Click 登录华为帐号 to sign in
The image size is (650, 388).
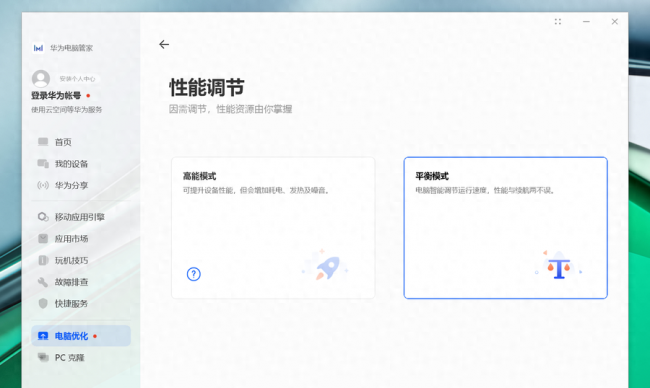click(56, 96)
